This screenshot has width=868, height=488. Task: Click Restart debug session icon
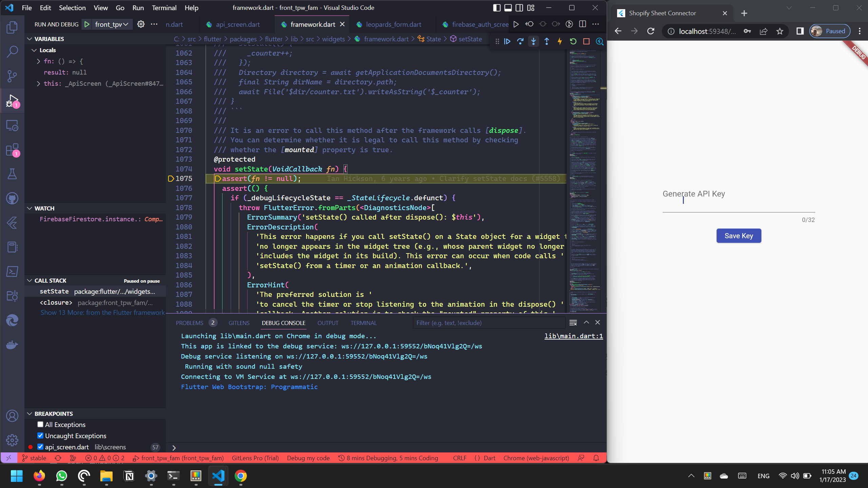pyautogui.click(x=573, y=41)
